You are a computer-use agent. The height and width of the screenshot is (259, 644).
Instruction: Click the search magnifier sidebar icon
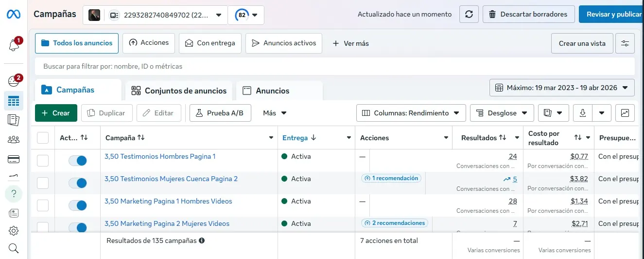tap(14, 248)
